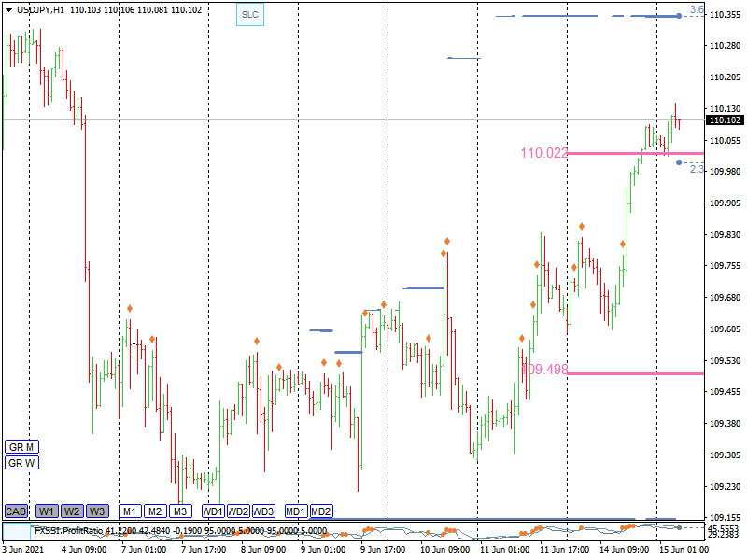Open the USDJPY,H1 chart menu triangle
The width and height of the screenshot is (747, 560).
click(8, 9)
